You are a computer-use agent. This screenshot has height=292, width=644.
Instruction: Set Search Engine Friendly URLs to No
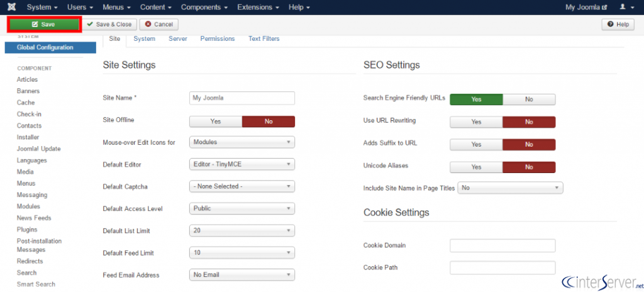tap(529, 99)
